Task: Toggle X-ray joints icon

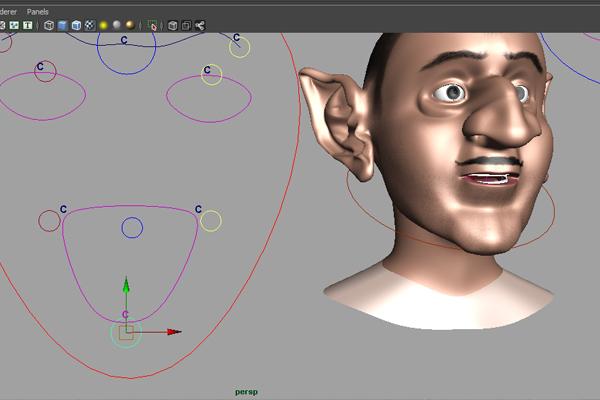Action: (x=200, y=26)
